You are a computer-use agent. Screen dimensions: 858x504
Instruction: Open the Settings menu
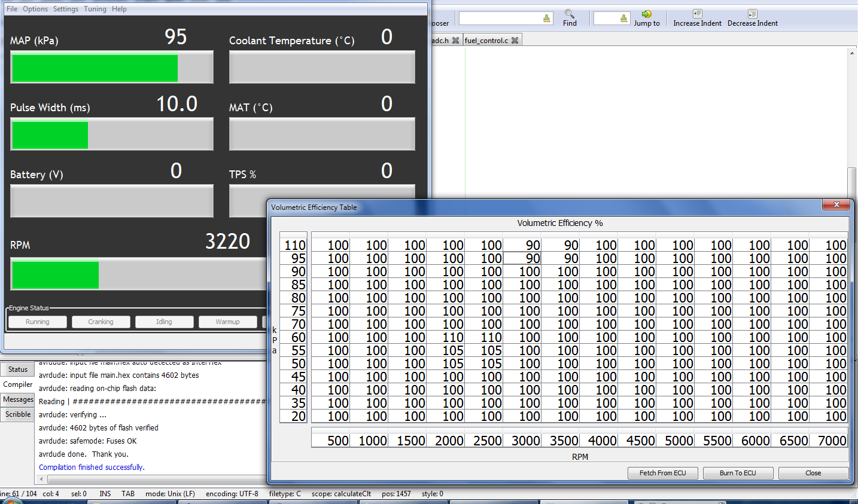[x=65, y=9]
